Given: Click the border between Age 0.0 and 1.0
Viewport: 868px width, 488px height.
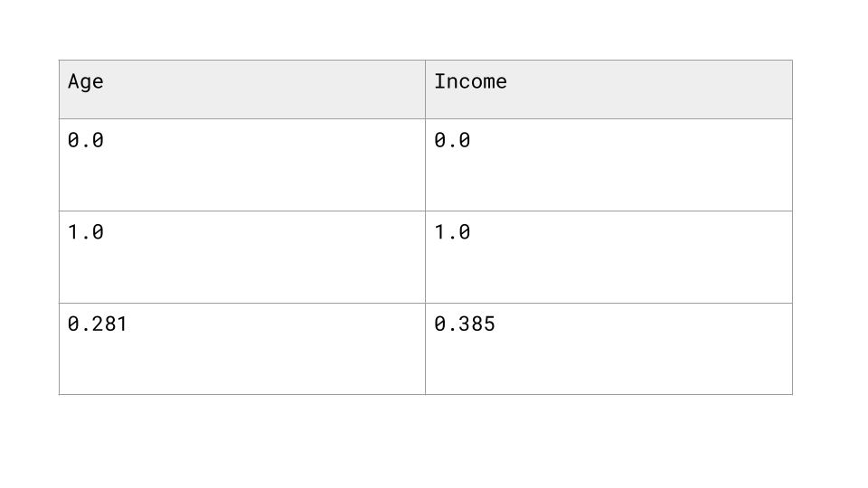Looking at the screenshot, I should click(242, 211).
